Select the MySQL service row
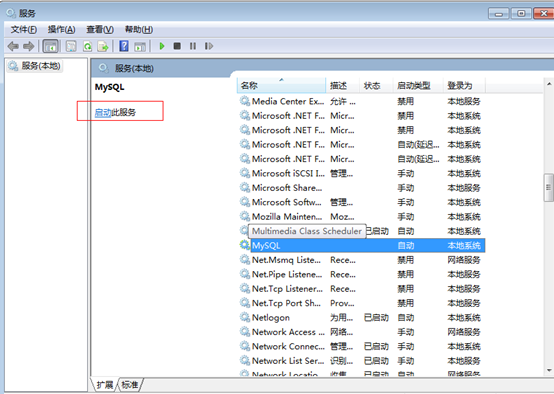 [x=362, y=245]
